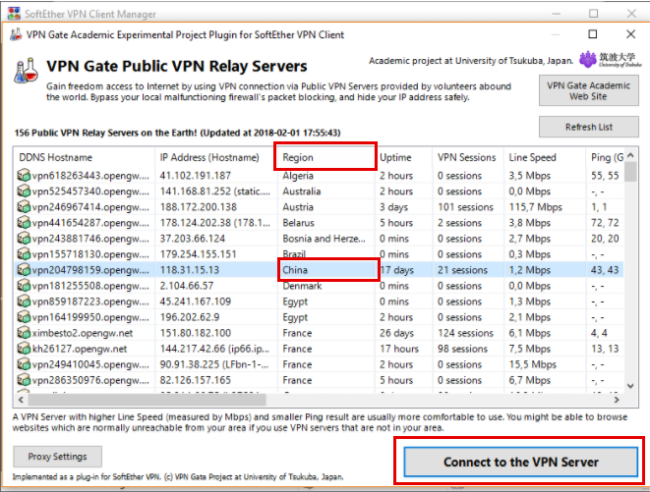Click server icon for vpn204798159 row
Viewport: 650px width, 492px height.
24,270
